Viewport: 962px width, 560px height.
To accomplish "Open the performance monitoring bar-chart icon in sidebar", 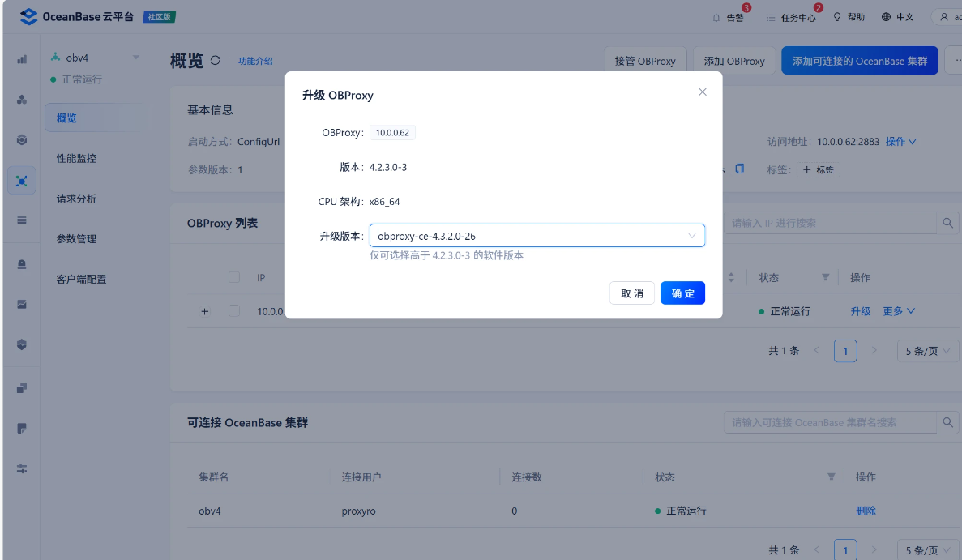I will pos(21,59).
